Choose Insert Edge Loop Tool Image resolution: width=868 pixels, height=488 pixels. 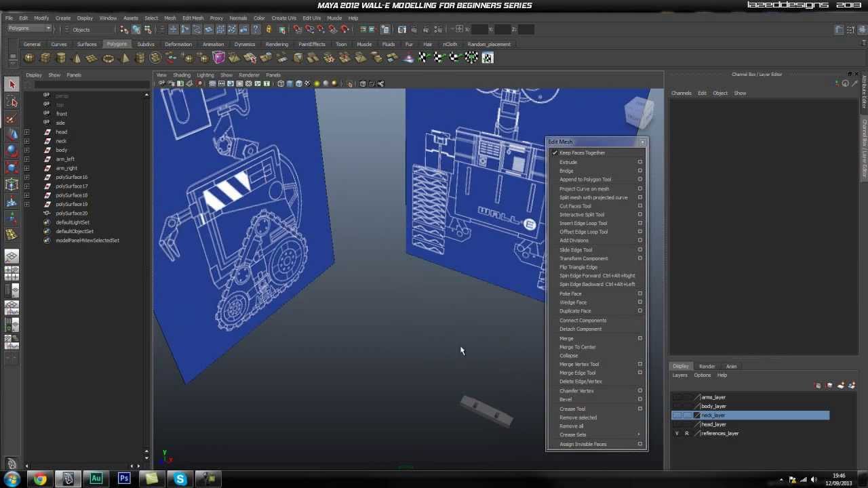pos(583,223)
